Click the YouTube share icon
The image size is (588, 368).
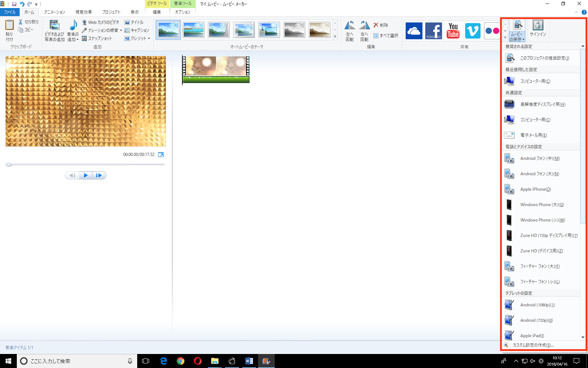click(453, 31)
